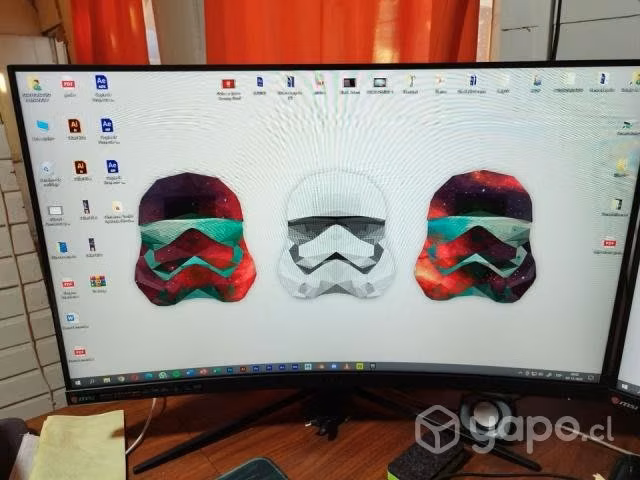Select the upper Illustrator file icon
This screenshot has height=480, width=640.
click(x=75, y=126)
